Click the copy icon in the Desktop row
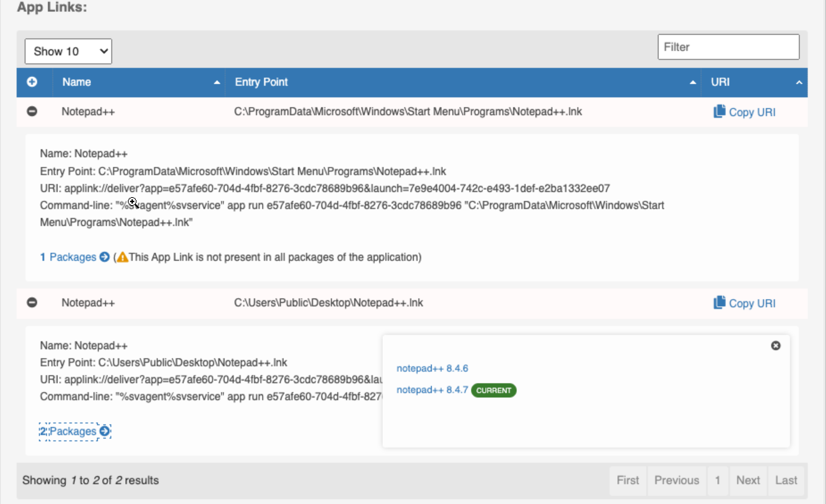The width and height of the screenshot is (826, 504). pos(719,303)
